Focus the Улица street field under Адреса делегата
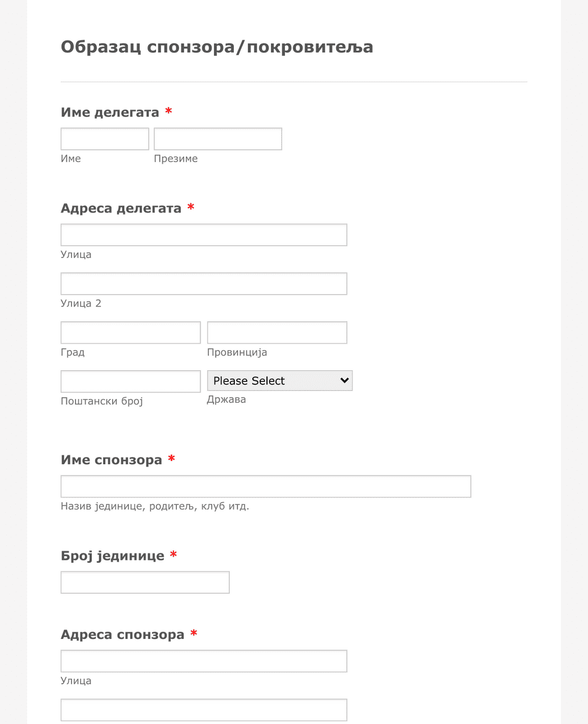 [x=203, y=234]
